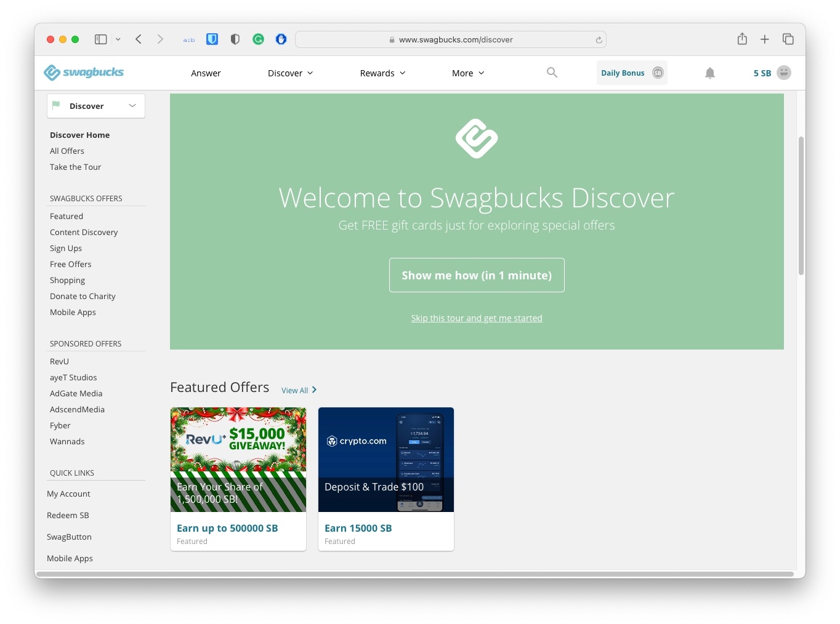840x624 pixels.
Task: Go back with the back arrow
Action: 139,39
